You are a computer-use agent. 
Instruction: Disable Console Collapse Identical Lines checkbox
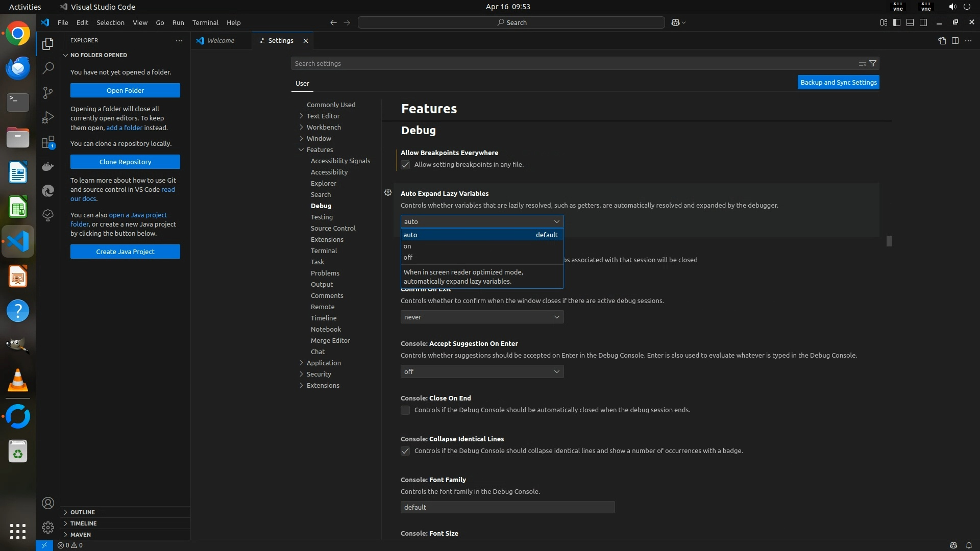click(x=405, y=451)
